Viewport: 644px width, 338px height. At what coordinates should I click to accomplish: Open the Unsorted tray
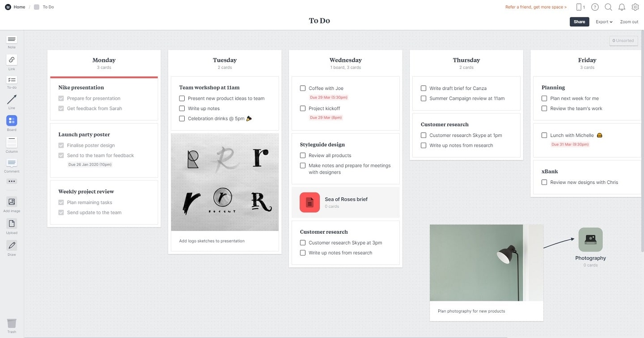click(623, 40)
